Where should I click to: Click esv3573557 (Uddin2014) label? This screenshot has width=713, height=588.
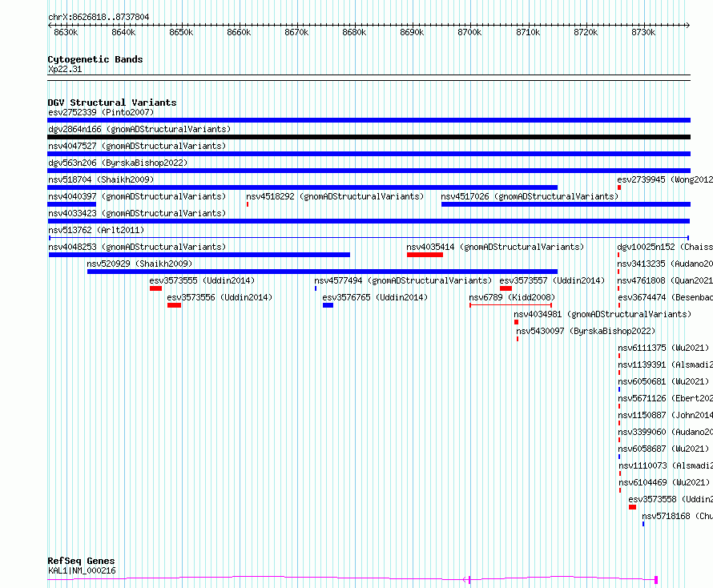pos(552,280)
